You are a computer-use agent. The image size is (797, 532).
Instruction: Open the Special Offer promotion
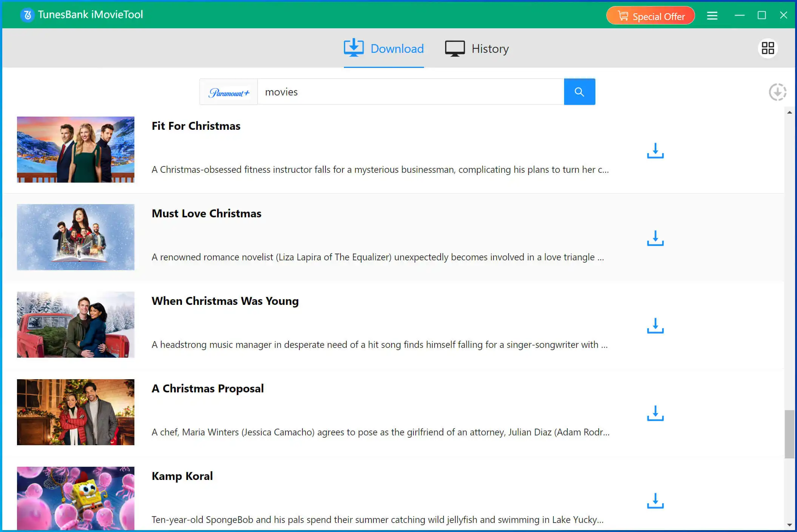coord(651,16)
